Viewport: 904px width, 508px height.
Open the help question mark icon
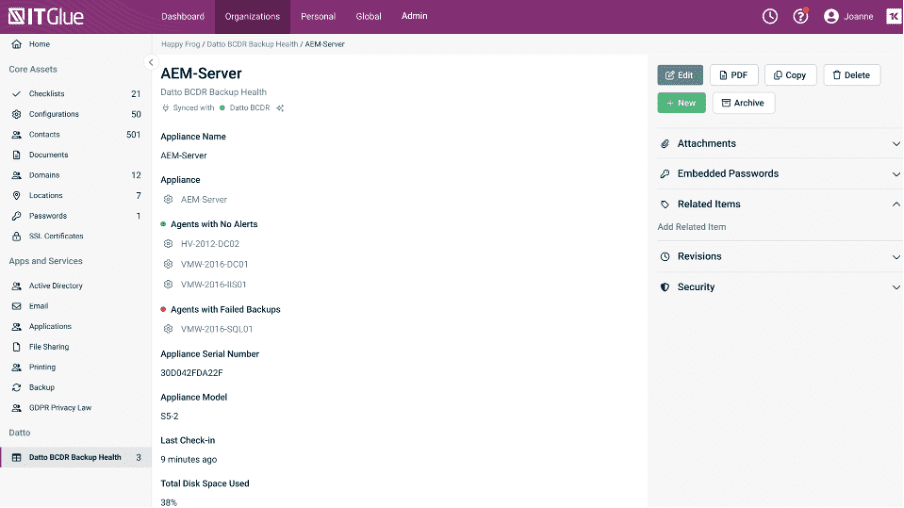(x=800, y=16)
